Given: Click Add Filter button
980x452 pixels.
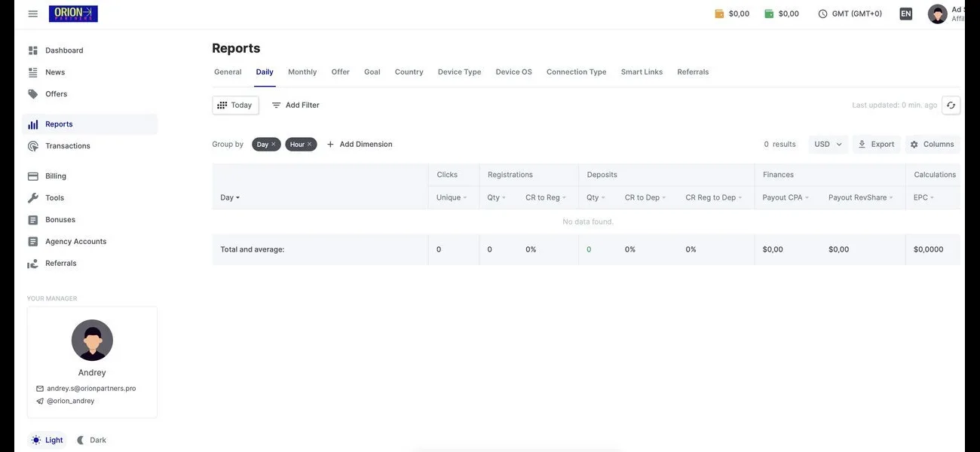Looking at the screenshot, I should point(296,105).
